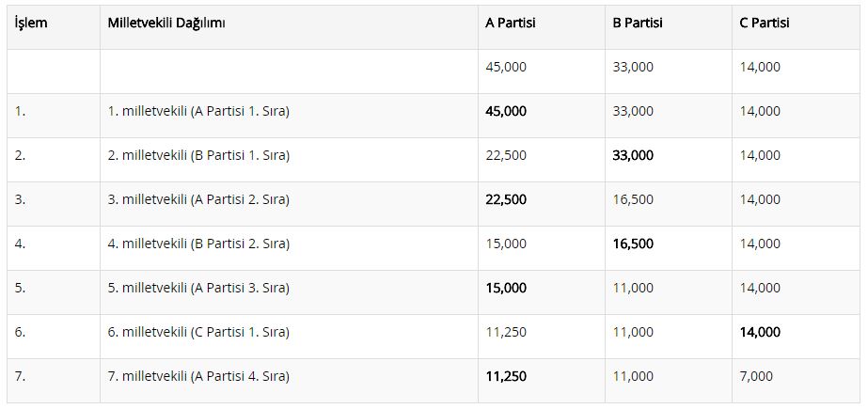Click bold 15,000 in row 5
868x409 pixels.
(506, 288)
